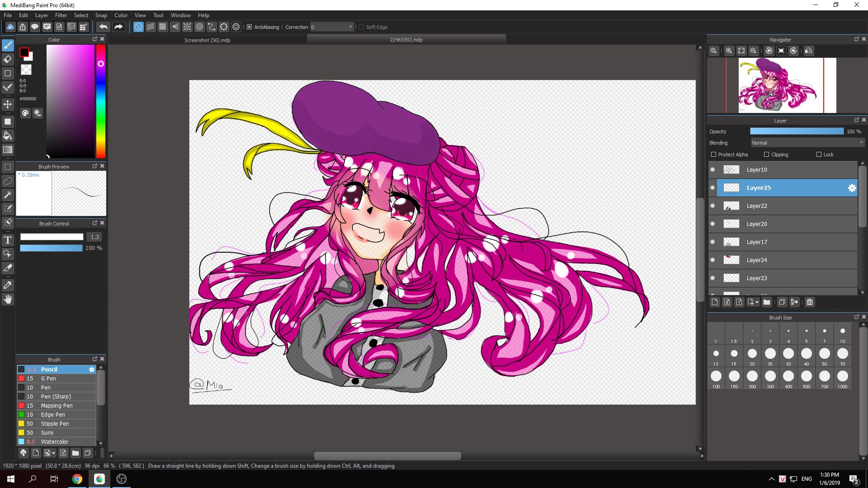868x488 pixels.
Task: Open the Filter menu
Action: [61, 15]
